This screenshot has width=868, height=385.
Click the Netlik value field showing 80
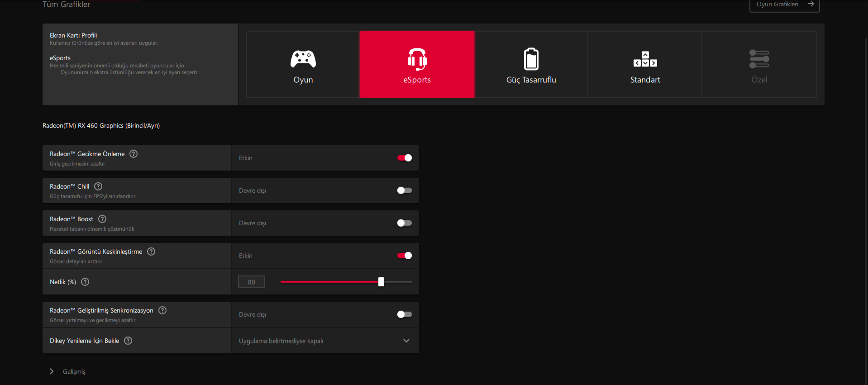[x=252, y=282]
